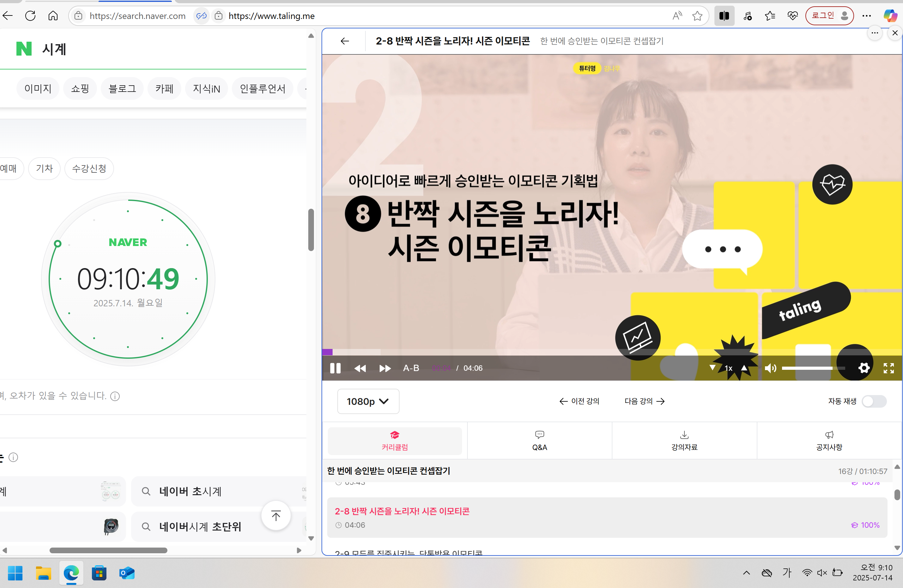
Task: Toggle A-B repeat in player
Action: pyautogui.click(x=411, y=368)
